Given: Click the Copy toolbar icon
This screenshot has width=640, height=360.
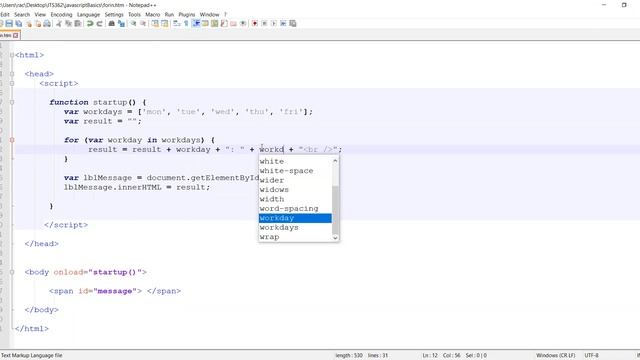Looking at the screenshot, I should [x=68, y=24].
